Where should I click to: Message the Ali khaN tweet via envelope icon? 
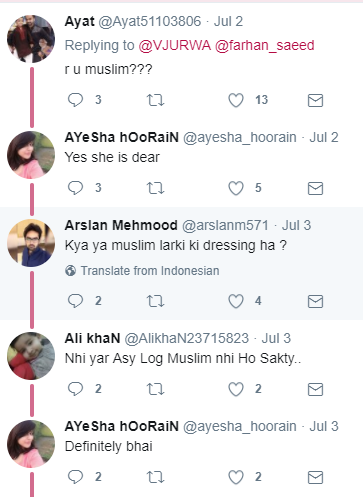[x=315, y=389]
